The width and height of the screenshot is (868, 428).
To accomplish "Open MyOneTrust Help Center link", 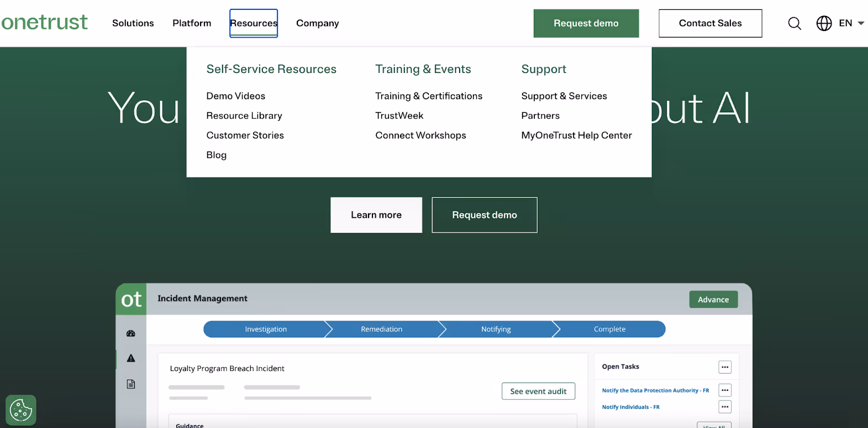I will pyautogui.click(x=577, y=135).
